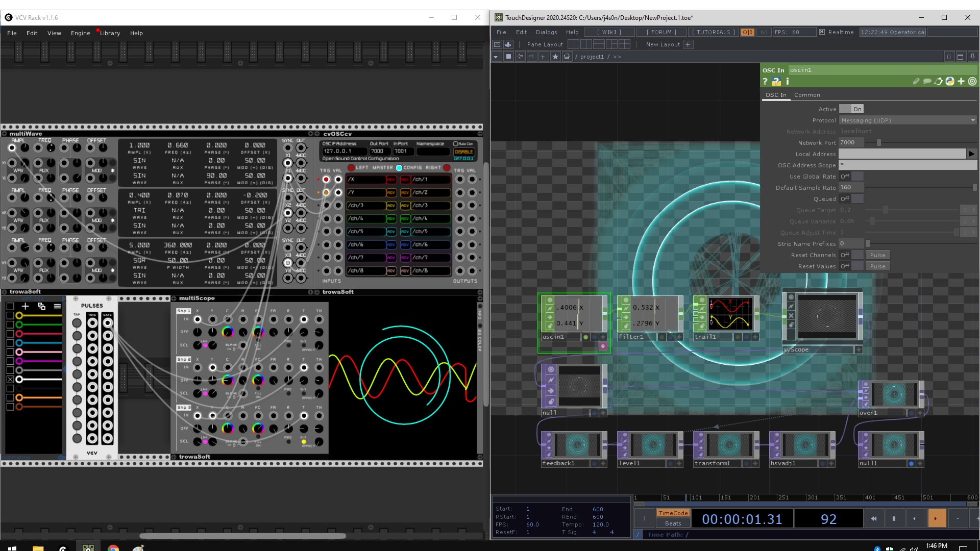Switch to the Common parameter tab
The width and height of the screenshot is (980, 551).
coord(806,95)
